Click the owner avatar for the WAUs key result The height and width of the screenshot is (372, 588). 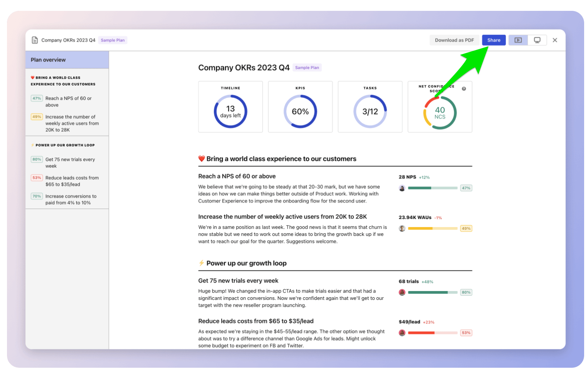click(402, 229)
